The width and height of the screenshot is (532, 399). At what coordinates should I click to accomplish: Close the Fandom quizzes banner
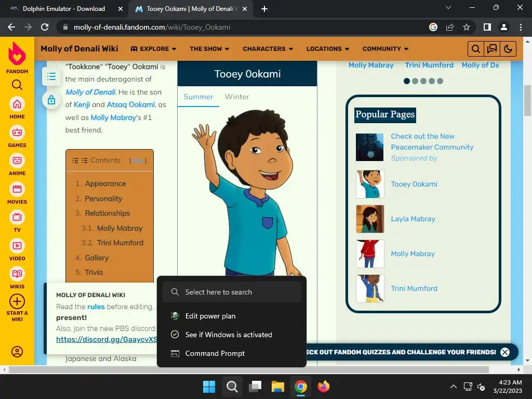pyautogui.click(x=505, y=352)
